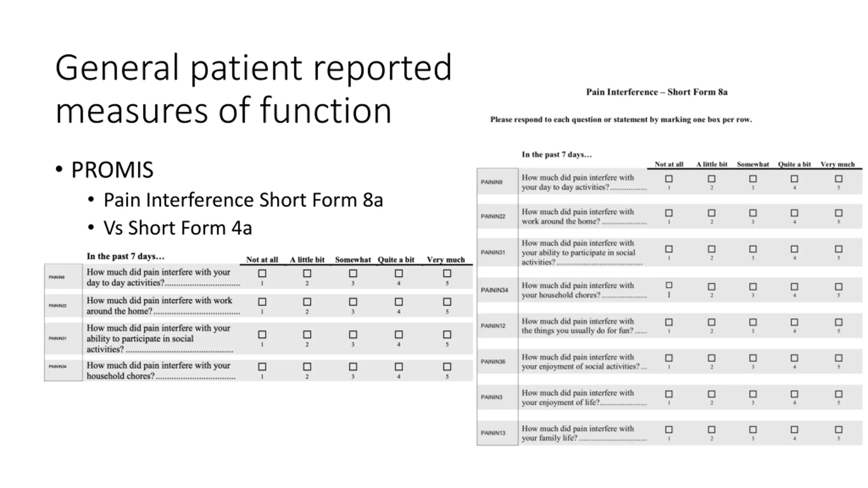Click the PAININ13 item code cell
The width and height of the screenshot is (868, 488).
click(493, 433)
